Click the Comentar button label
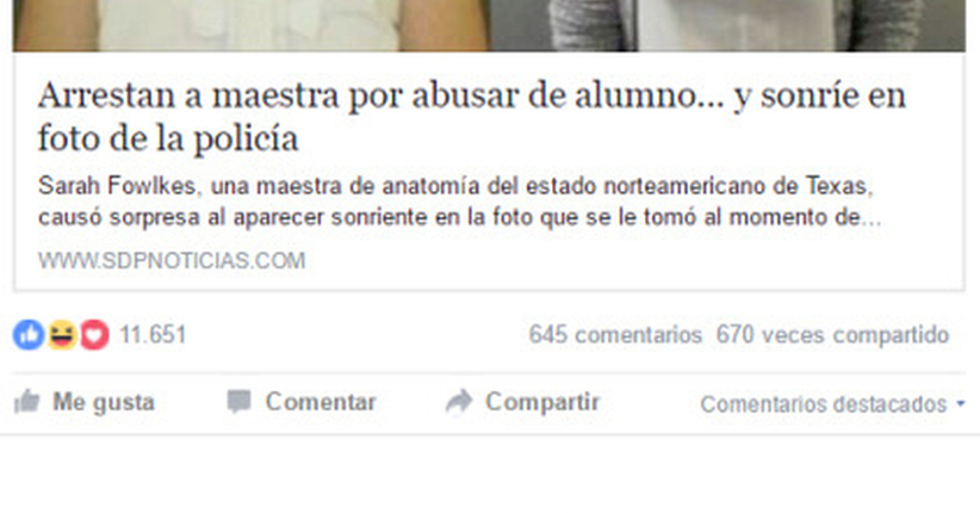This screenshot has height=513, width=980. point(321,402)
